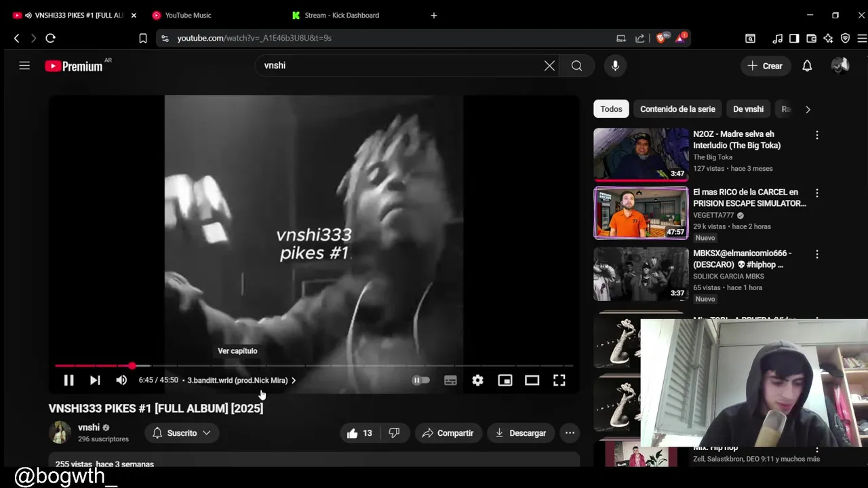
Task: Click the Crear create button
Action: [x=765, y=66]
